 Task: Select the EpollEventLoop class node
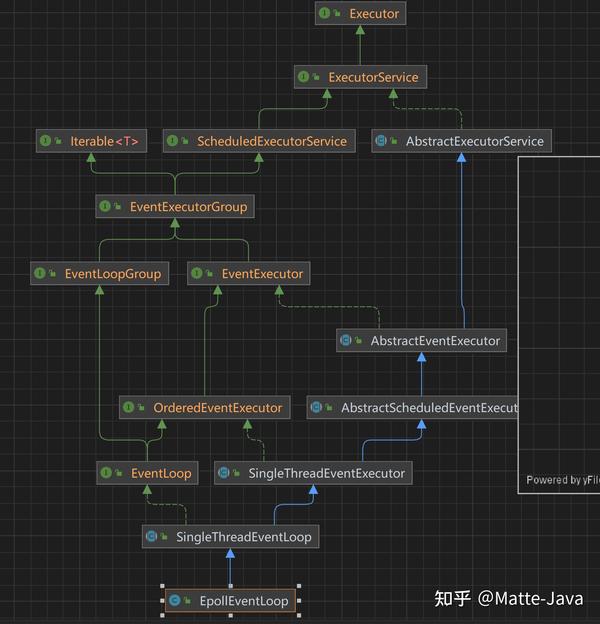(230, 601)
